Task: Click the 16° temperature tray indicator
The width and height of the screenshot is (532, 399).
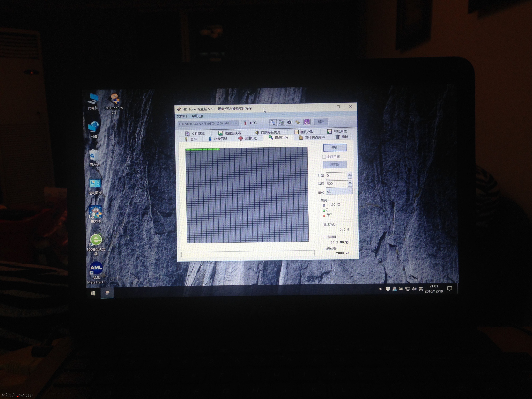Action: click(381, 289)
